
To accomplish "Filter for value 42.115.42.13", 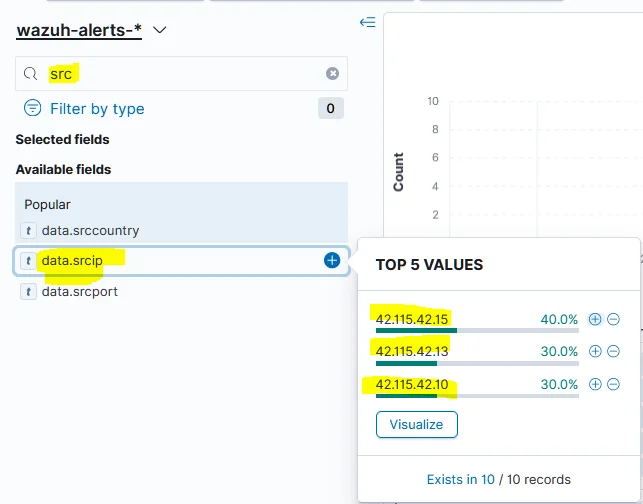I will click(x=595, y=351).
